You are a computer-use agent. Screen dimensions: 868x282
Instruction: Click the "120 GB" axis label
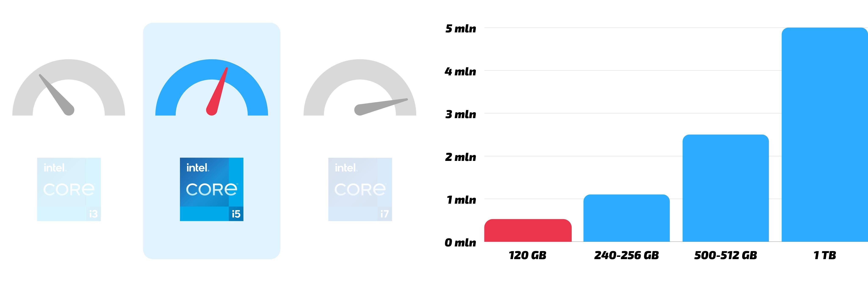pos(528,255)
